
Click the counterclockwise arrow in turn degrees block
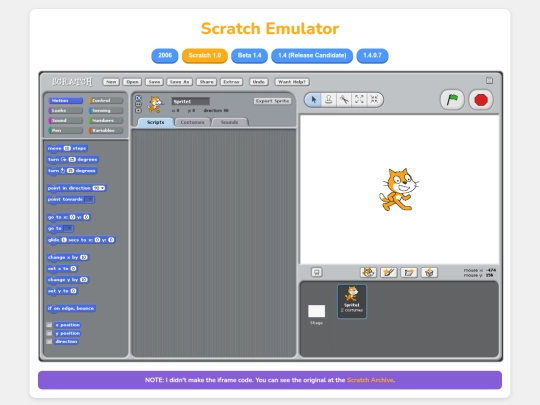click(x=63, y=170)
